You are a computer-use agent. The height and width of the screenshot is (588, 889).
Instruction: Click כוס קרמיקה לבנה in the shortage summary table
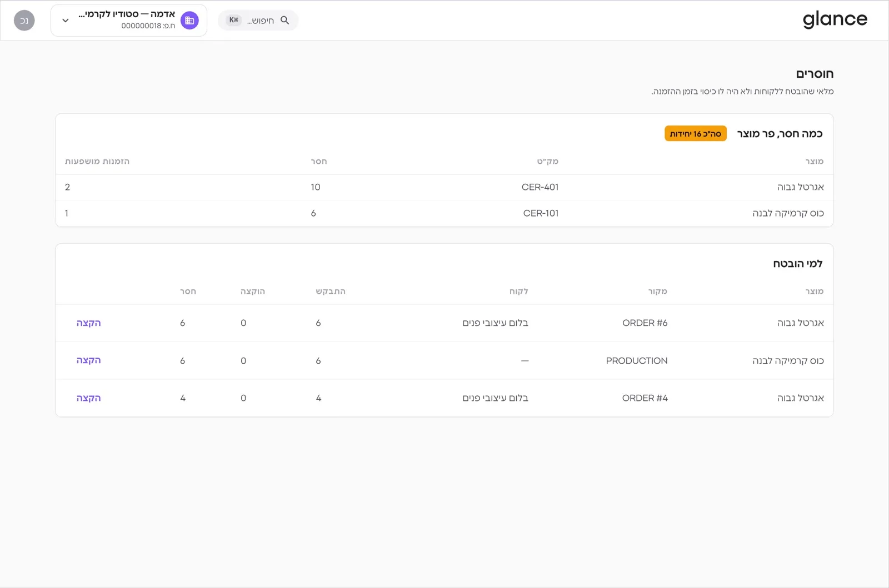click(788, 213)
